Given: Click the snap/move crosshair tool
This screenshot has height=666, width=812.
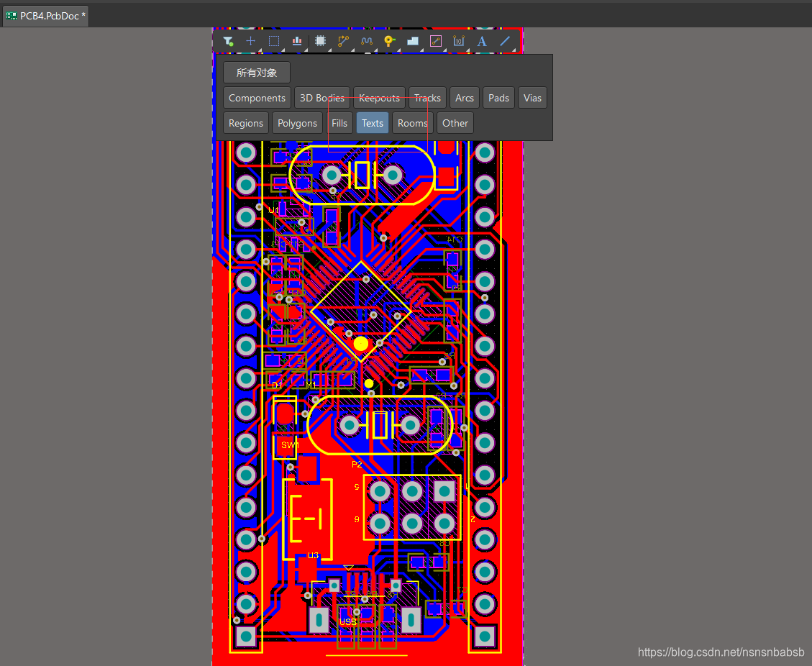Looking at the screenshot, I should point(250,41).
